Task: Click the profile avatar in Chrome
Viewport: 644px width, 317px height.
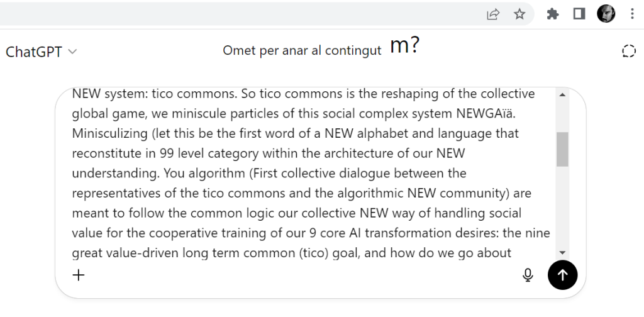Action: (x=606, y=14)
